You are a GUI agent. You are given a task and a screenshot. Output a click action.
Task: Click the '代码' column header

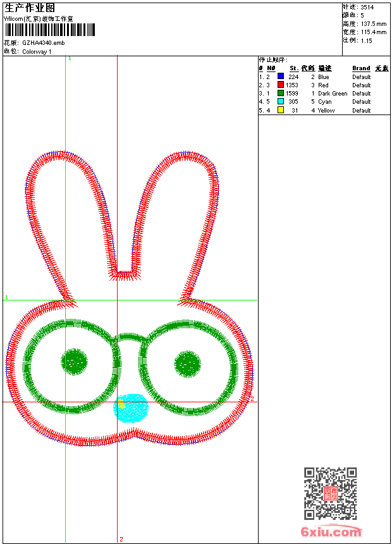308,68
